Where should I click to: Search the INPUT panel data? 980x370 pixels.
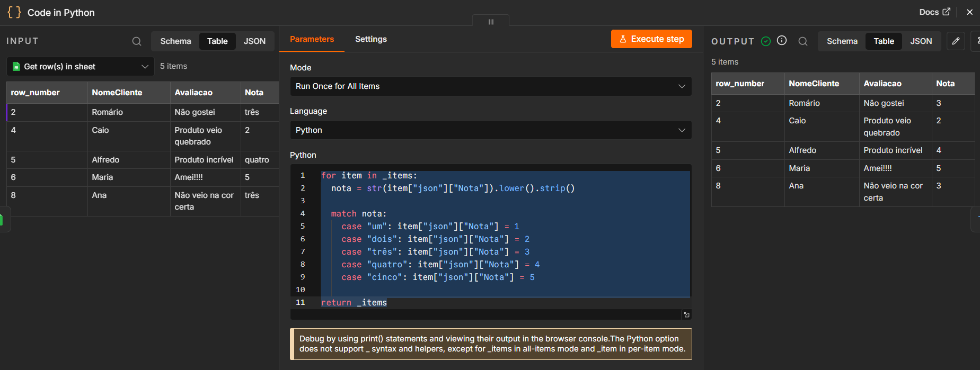click(x=137, y=41)
